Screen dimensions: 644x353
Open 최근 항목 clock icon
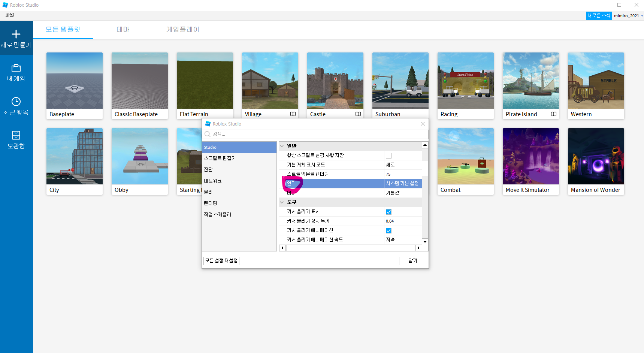click(16, 102)
